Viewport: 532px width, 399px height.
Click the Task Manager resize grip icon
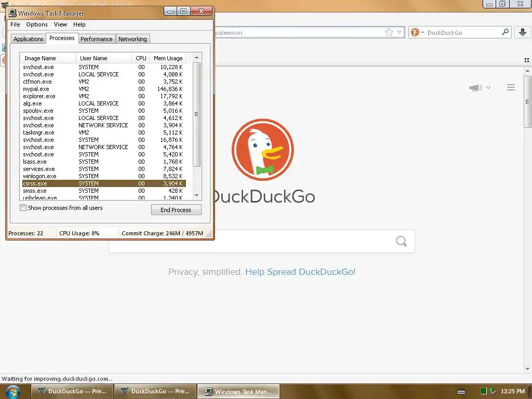209,234
